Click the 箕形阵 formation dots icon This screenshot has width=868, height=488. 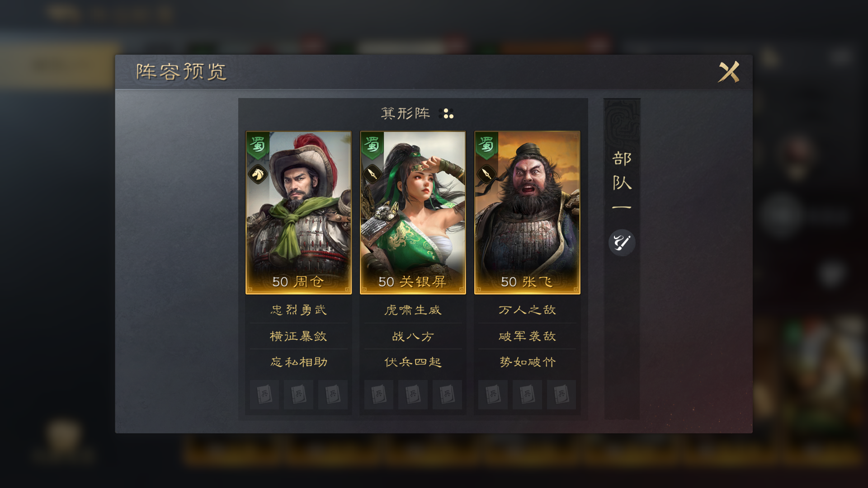click(446, 113)
